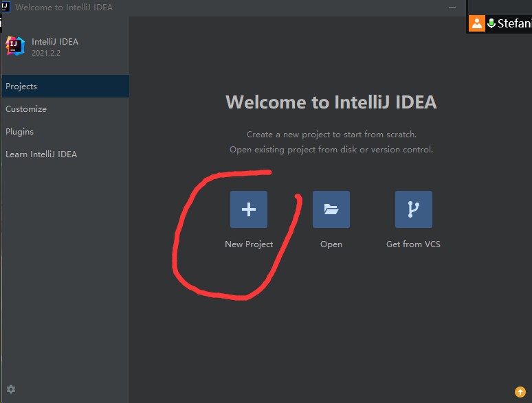The image size is (532, 403).
Task: Click the orange participant avatar icon
Action: pyautogui.click(x=477, y=23)
